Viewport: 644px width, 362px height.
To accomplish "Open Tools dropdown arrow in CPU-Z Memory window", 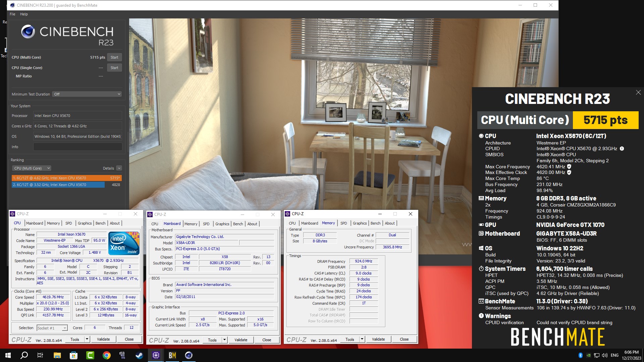I will [362, 339].
